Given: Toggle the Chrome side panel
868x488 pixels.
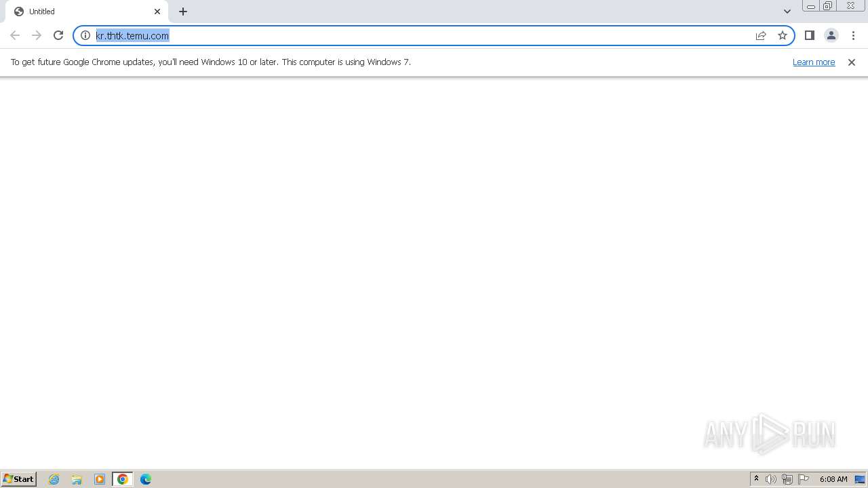Looking at the screenshot, I should [x=810, y=35].
